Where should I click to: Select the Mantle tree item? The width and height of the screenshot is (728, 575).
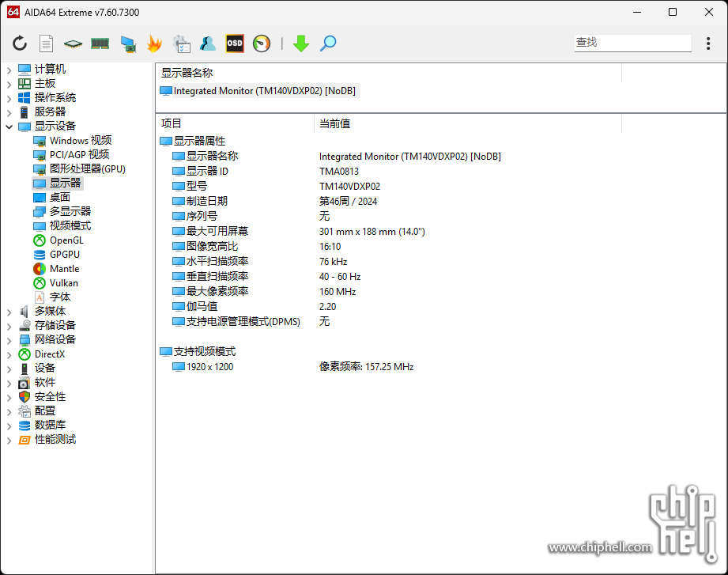pos(56,269)
